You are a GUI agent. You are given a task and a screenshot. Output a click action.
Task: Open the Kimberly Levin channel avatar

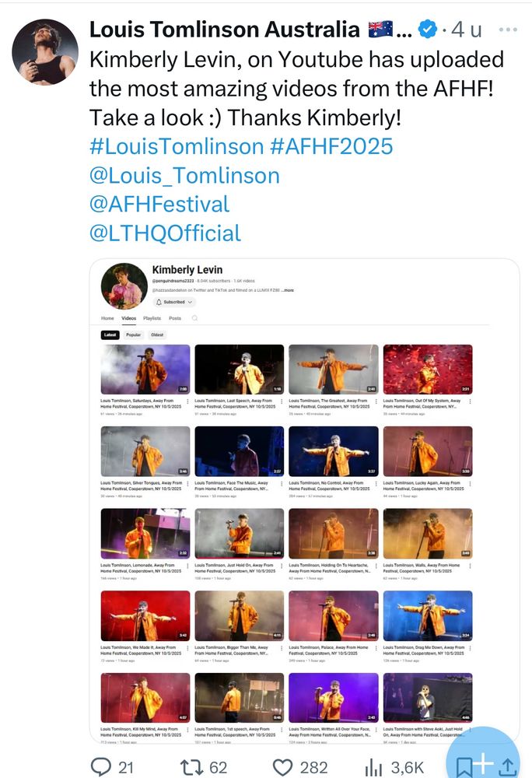124,286
